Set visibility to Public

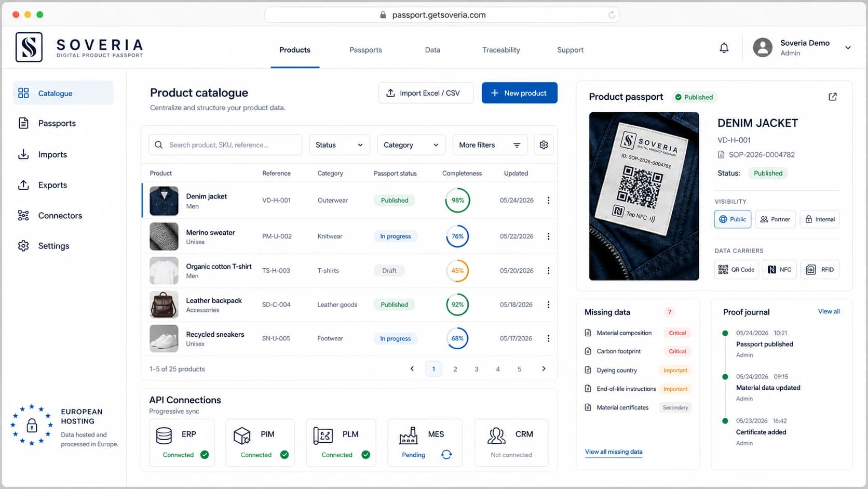click(x=733, y=219)
